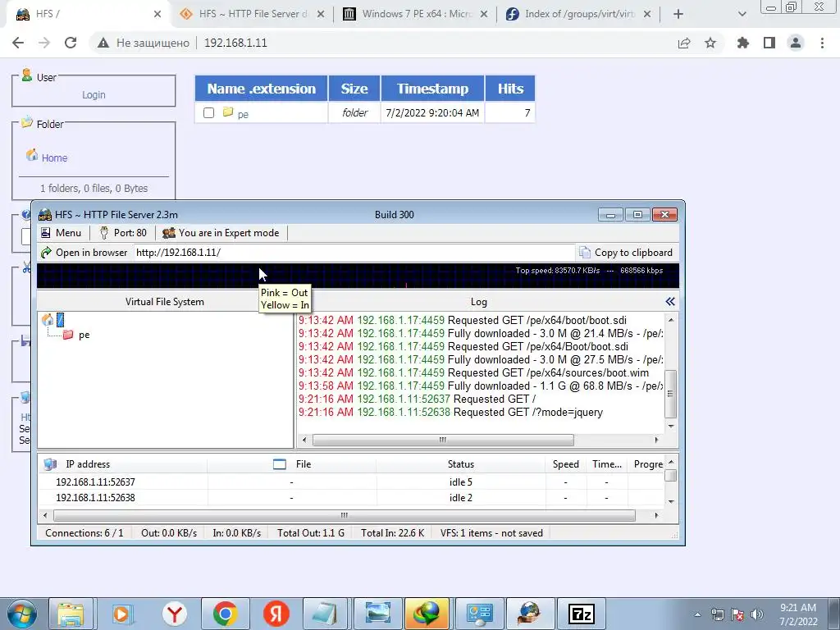This screenshot has width=840, height=630.
Task: Close the 'Index of /groups/virt' tab
Action: [647, 14]
